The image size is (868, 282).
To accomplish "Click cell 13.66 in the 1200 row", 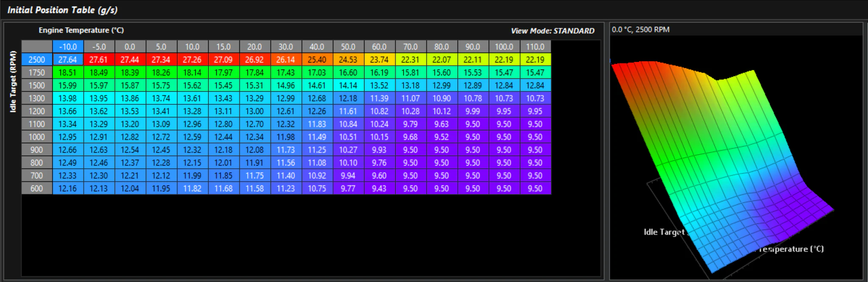I will 68,111.
